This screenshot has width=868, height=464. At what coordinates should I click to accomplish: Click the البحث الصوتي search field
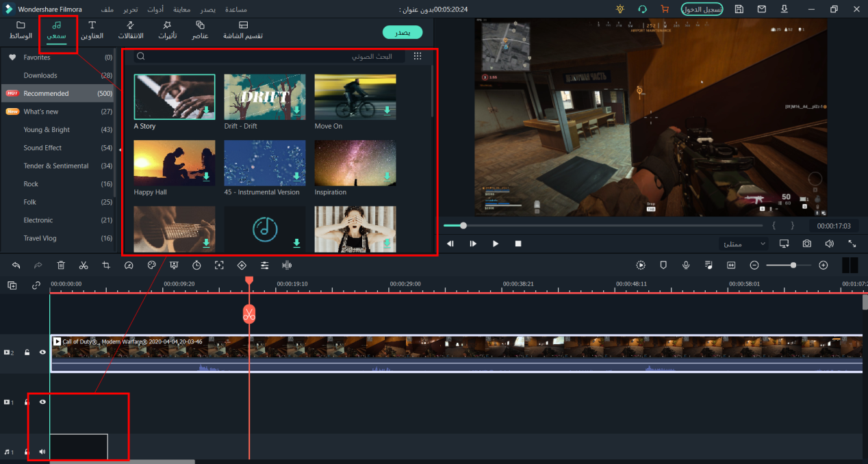click(270, 56)
